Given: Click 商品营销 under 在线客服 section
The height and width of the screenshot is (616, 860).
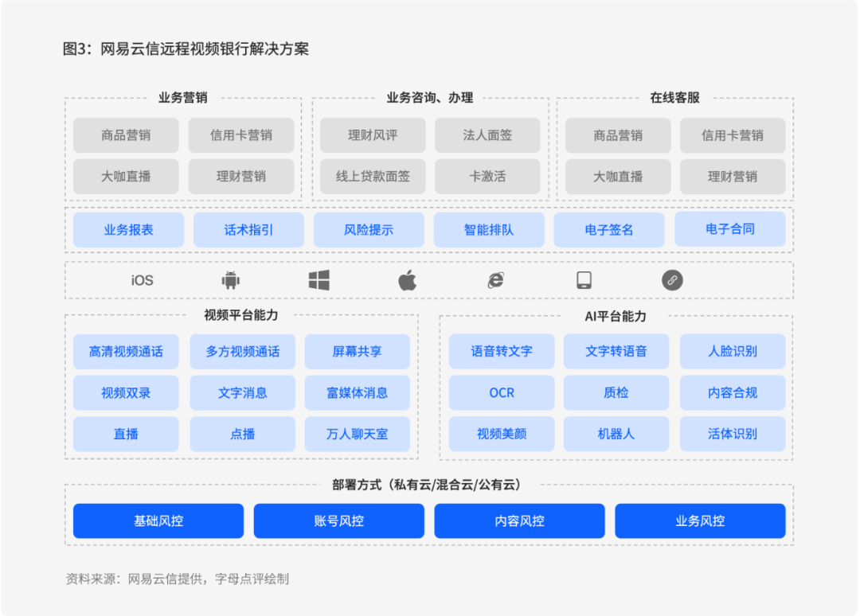Looking at the screenshot, I should click(618, 135).
